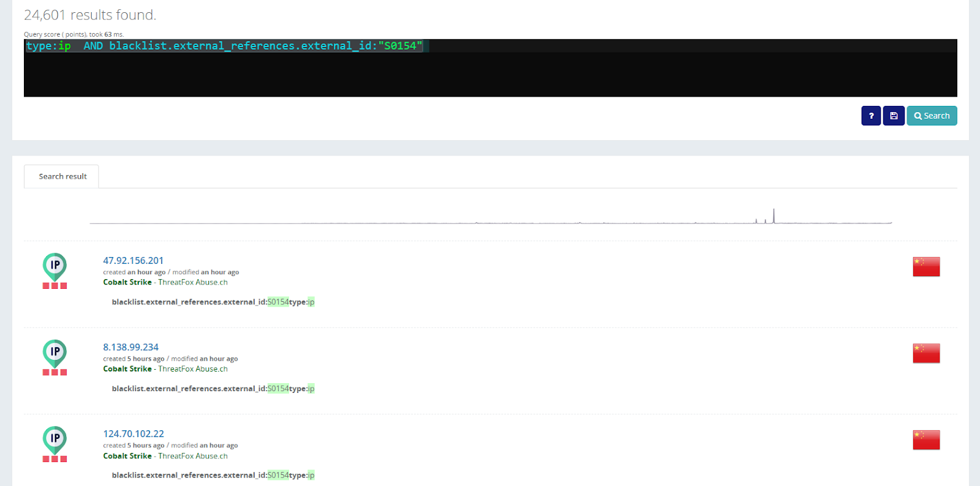Open the 8.138.99.234 result link
Image resolution: width=980 pixels, height=486 pixels.
click(130, 347)
